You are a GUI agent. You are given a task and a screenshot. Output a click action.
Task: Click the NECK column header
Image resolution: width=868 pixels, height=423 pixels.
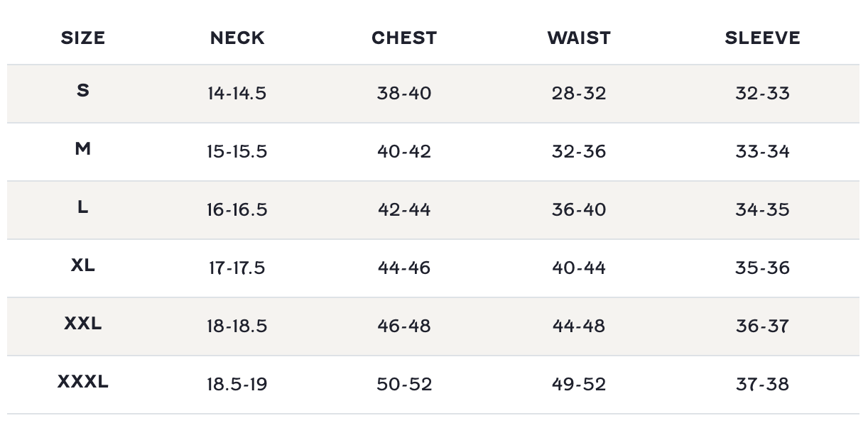pos(237,38)
